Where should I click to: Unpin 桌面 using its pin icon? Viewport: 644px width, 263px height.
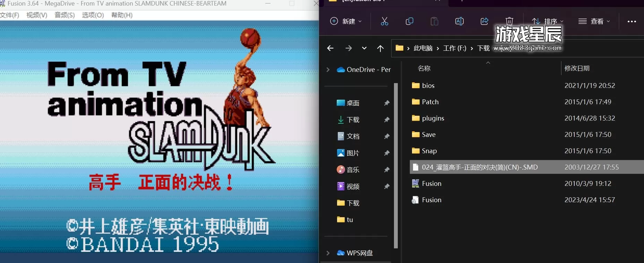(387, 103)
